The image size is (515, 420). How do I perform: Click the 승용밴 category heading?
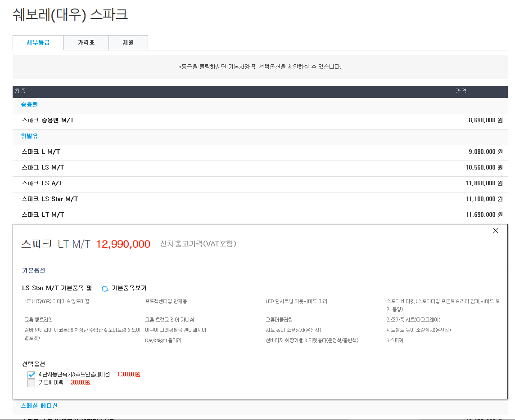coord(29,105)
